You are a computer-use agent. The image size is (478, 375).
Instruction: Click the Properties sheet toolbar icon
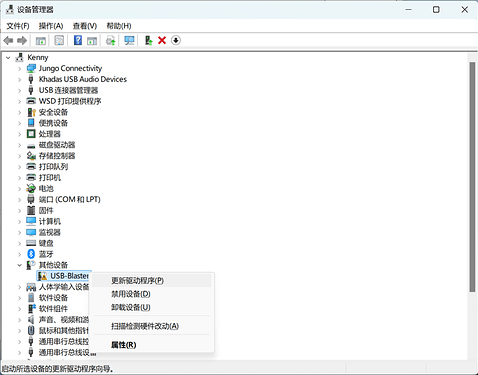pos(59,41)
